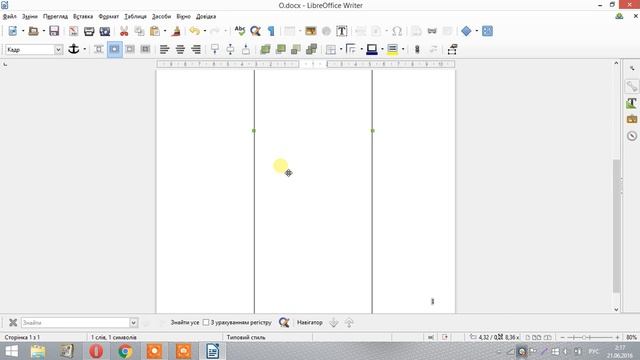
Task: Click in the Знайти search field
Action: [x=76, y=322]
